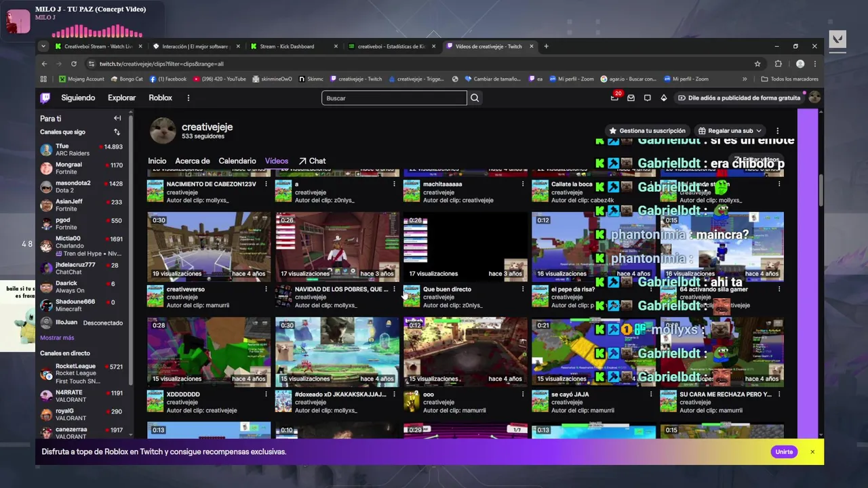Open options for creativeverso clip

pyautogui.click(x=266, y=289)
